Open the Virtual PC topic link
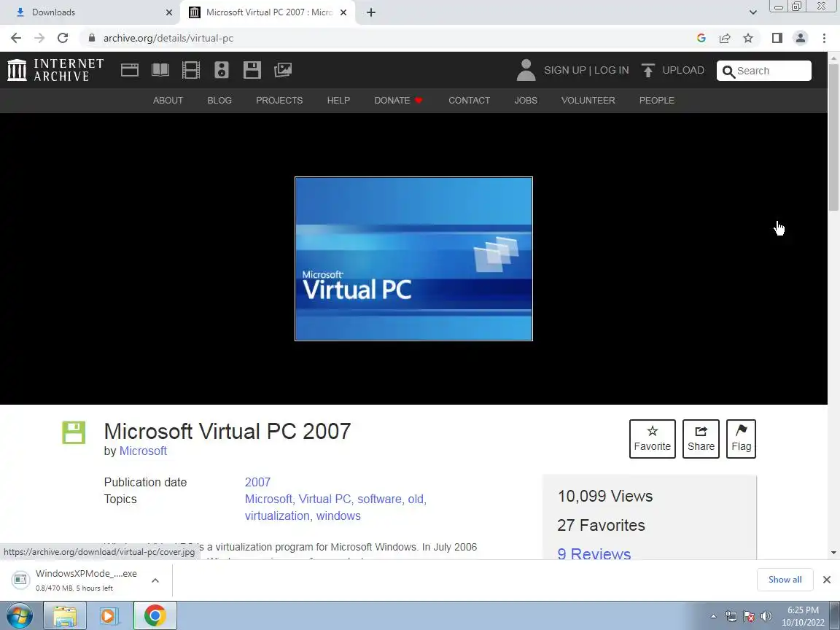This screenshot has height=630, width=840. coord(324,499)
